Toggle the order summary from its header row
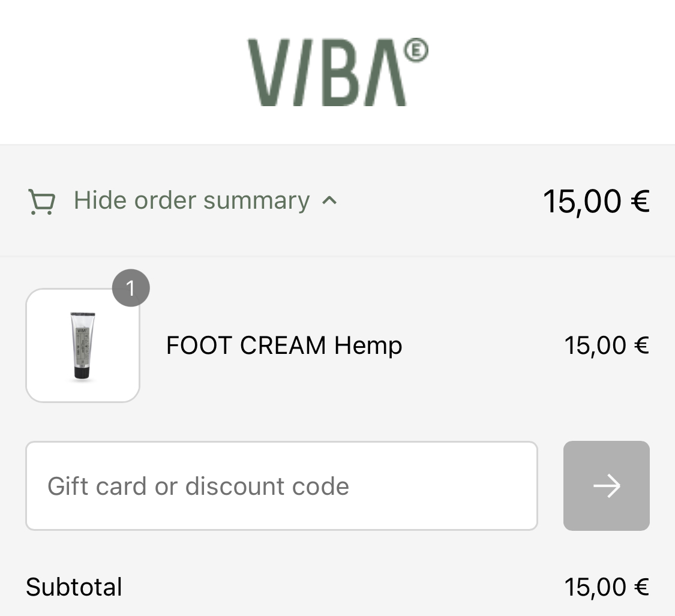Image resolution: width=675 pixels, height=616 pixels. [x=337, y=201]
